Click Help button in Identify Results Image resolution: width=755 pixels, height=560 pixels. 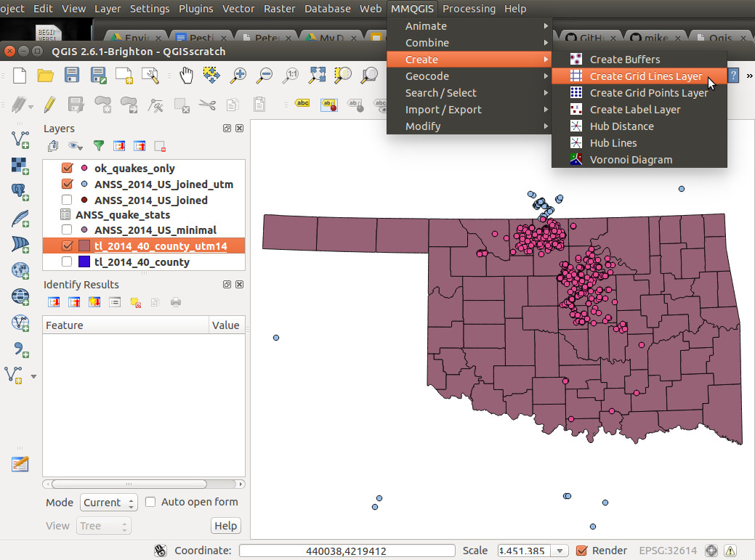(x=226, y=526)
